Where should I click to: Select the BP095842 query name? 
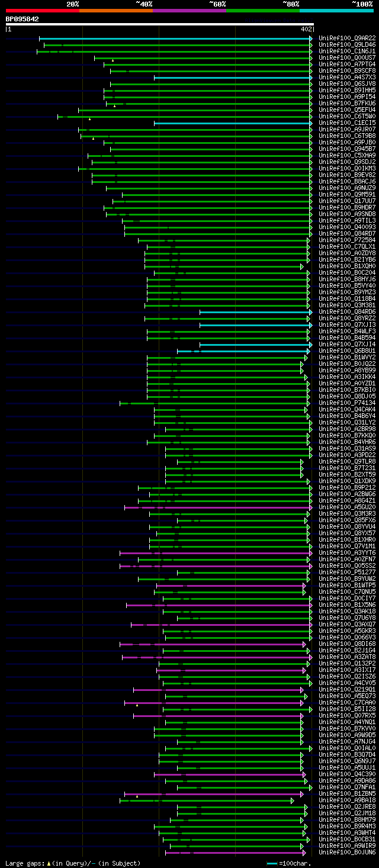(x=23, y=19)
